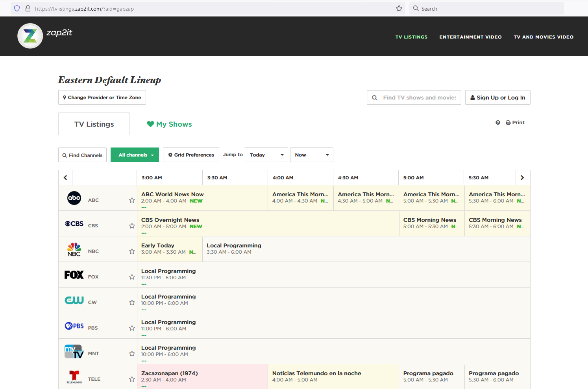Click the 4:30 AM time column header

coord(366,178)
